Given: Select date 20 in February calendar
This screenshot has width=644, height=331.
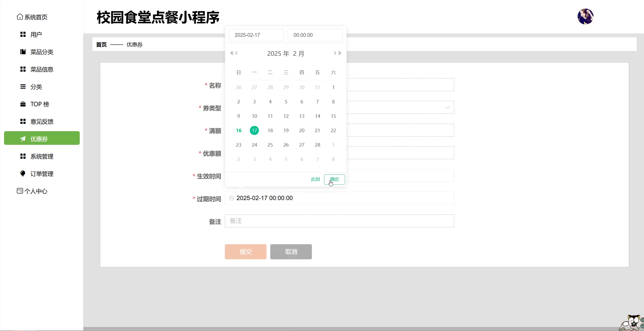Looking at the screenshot, I should coord(302,130).
